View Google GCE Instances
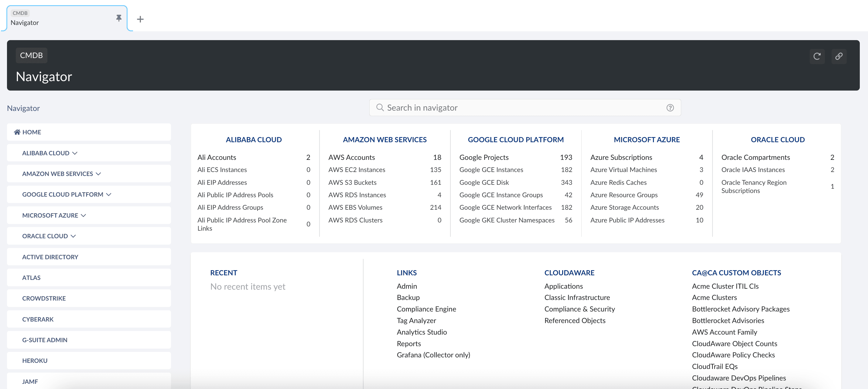Screen dimensions: 868x389 [491, 170]
